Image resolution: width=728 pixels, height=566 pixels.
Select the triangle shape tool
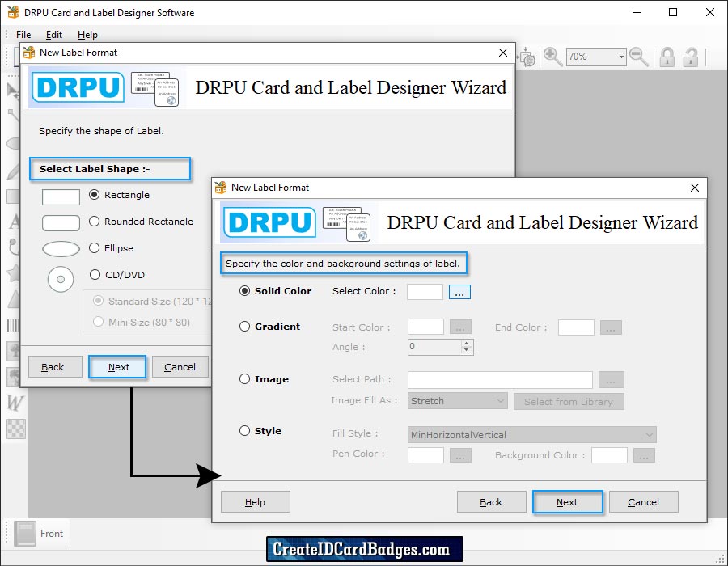click(14, 299)
